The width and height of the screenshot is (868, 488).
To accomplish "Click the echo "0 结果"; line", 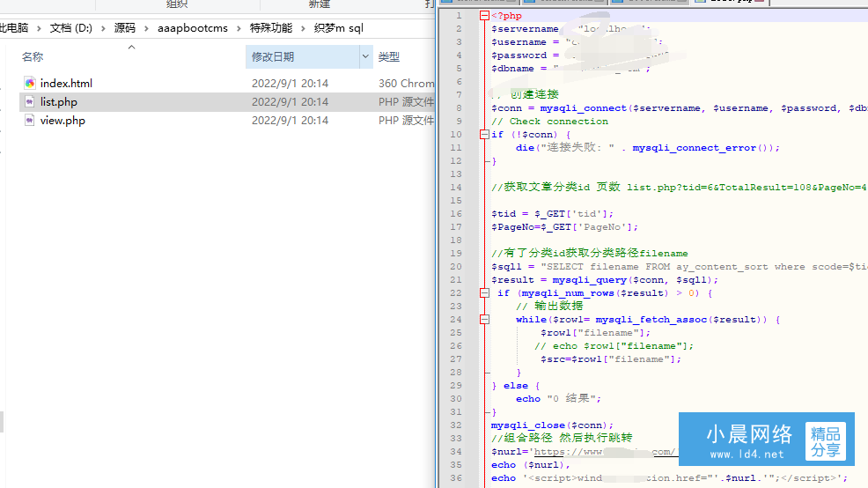I will 558,399.
